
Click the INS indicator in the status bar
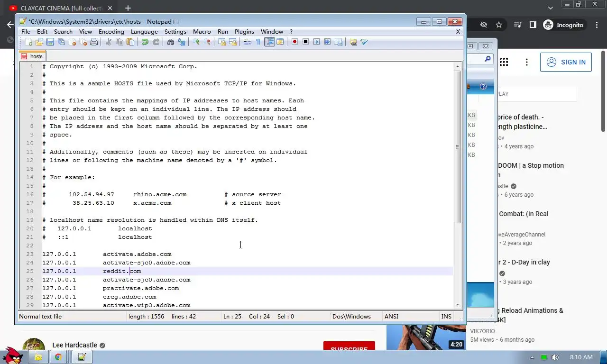446,317
